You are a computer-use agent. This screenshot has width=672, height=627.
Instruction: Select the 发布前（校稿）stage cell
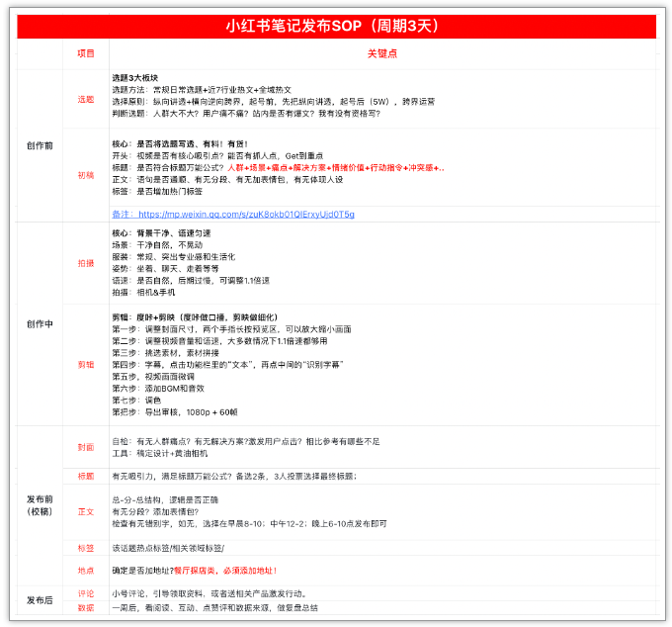click(x=40, y=505)
